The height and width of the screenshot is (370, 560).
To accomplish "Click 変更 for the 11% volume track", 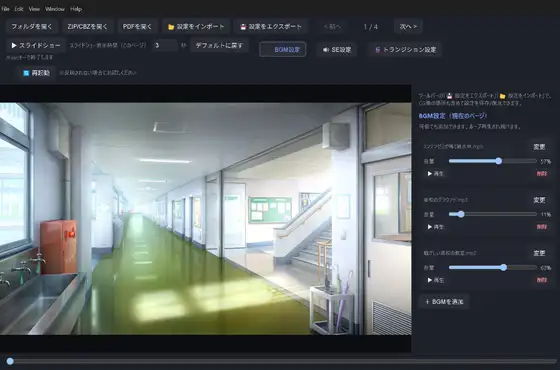I will (539, 200).
